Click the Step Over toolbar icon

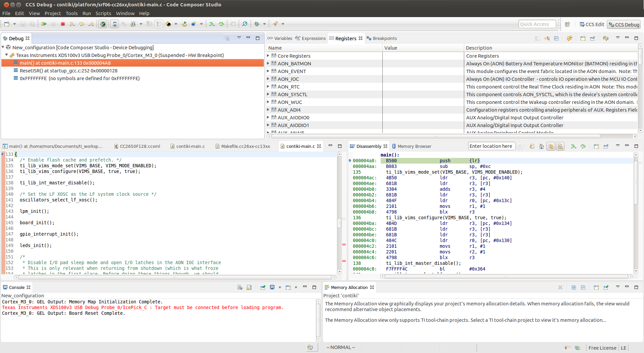(82, 24)
